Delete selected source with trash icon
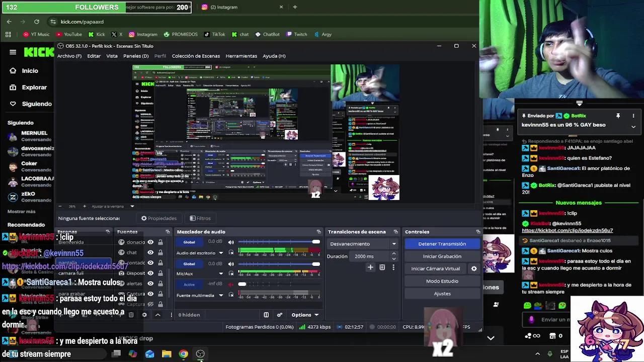Screen dimensions: 644x362 tap(131, 315)
